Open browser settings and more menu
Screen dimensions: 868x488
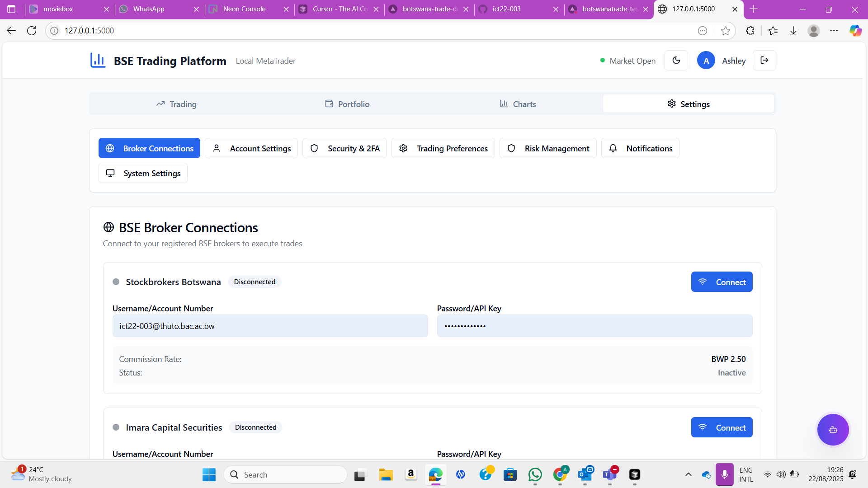click(834, 31)
